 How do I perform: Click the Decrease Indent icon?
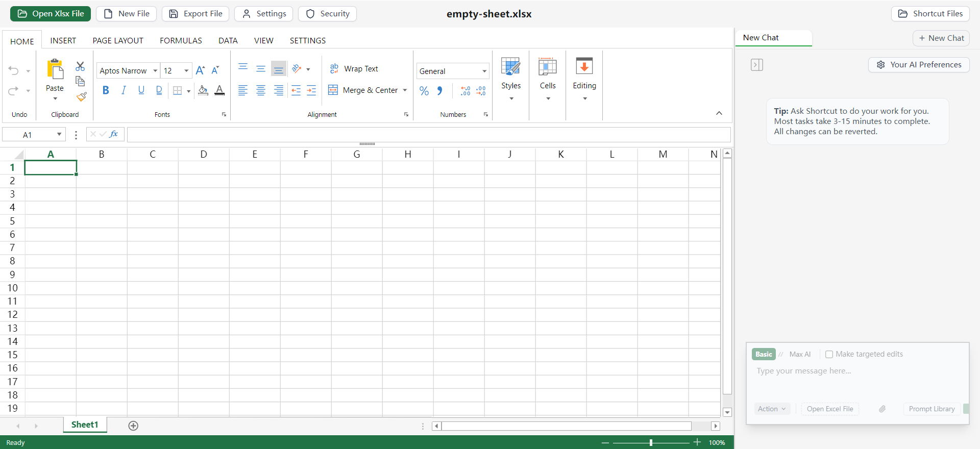[296, 90]
